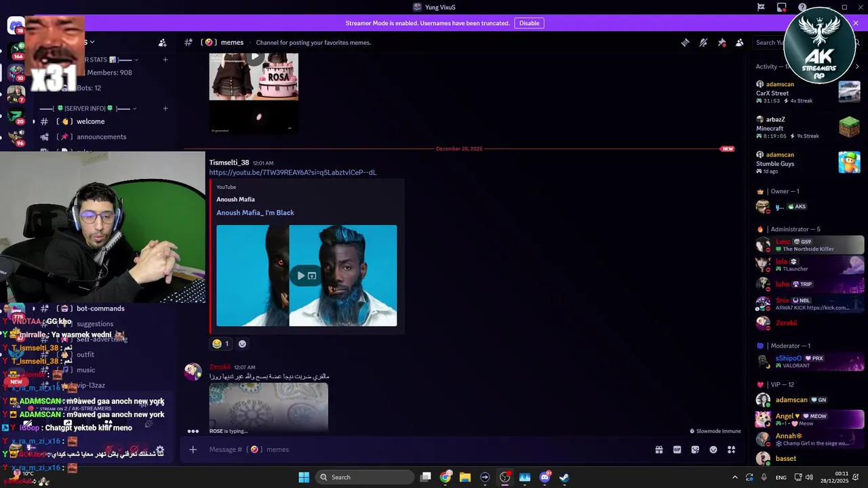868x488 pixels.
Task: Add channel to SERVER STATS category
Action: pos(165,60)
